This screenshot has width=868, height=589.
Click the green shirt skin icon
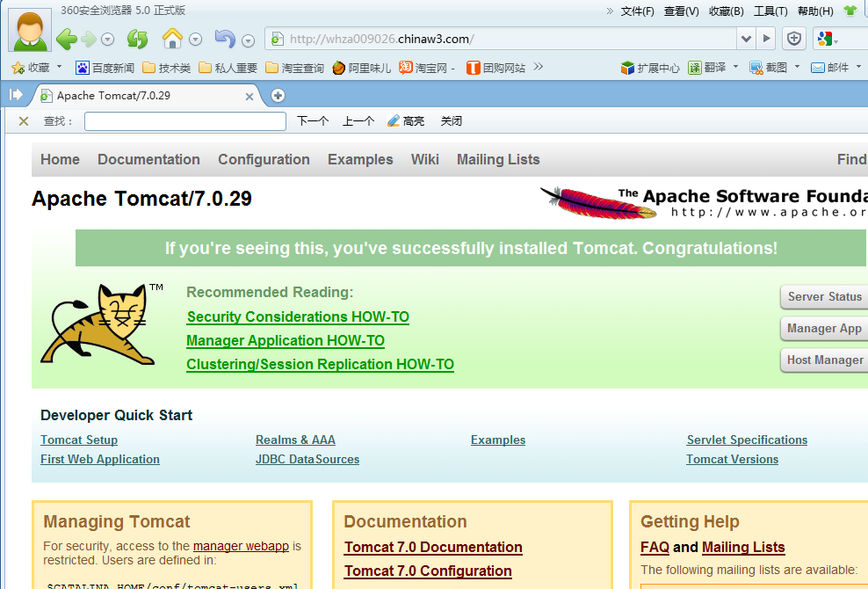[850, 11]
